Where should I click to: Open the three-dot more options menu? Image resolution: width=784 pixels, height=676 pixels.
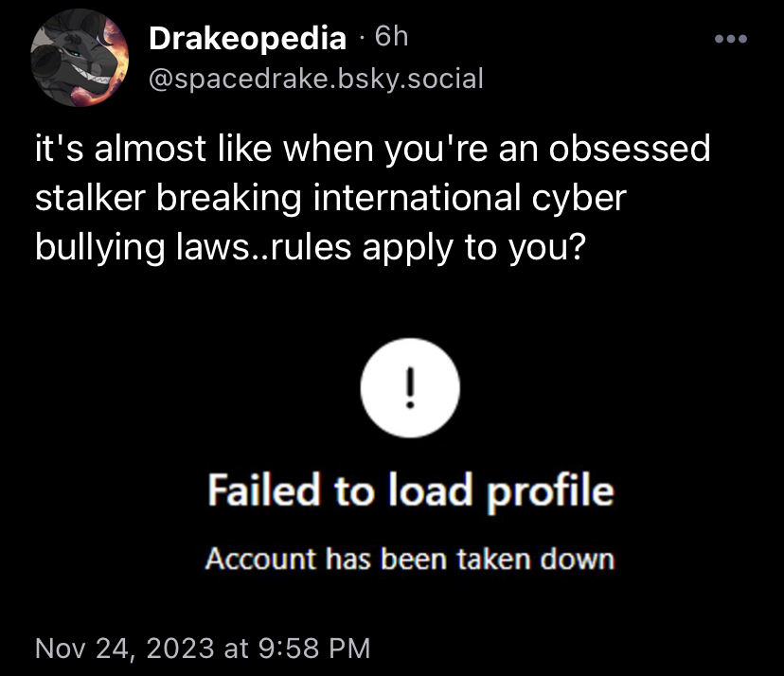[x=730, y=39]
